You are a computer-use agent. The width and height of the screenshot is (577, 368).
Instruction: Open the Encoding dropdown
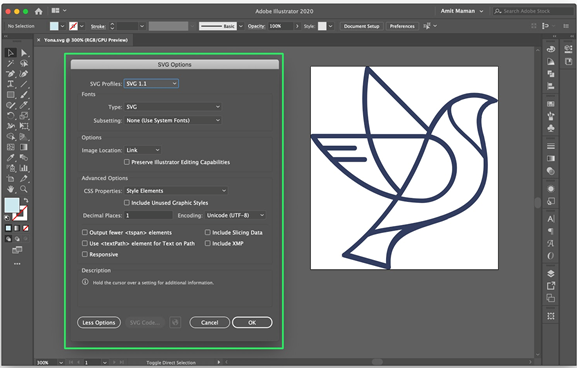235,215
